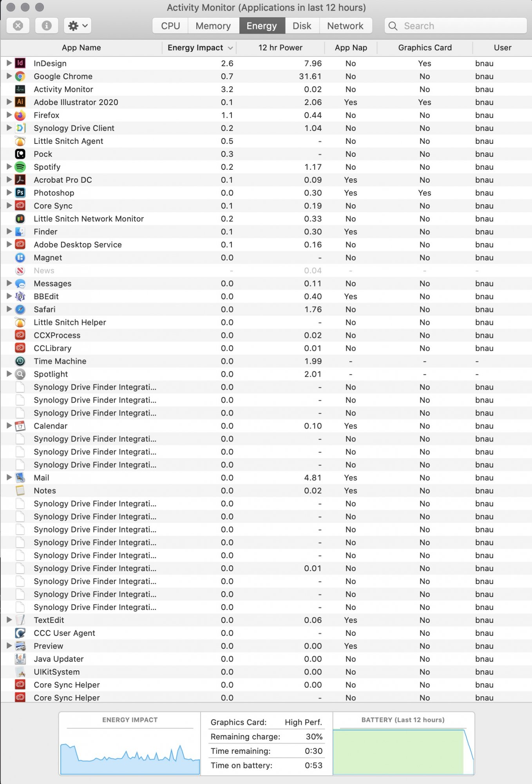The height and width of the screenshot is (784, 532).
Task: Switch to the Memory tab
Action: click(213, 25)
